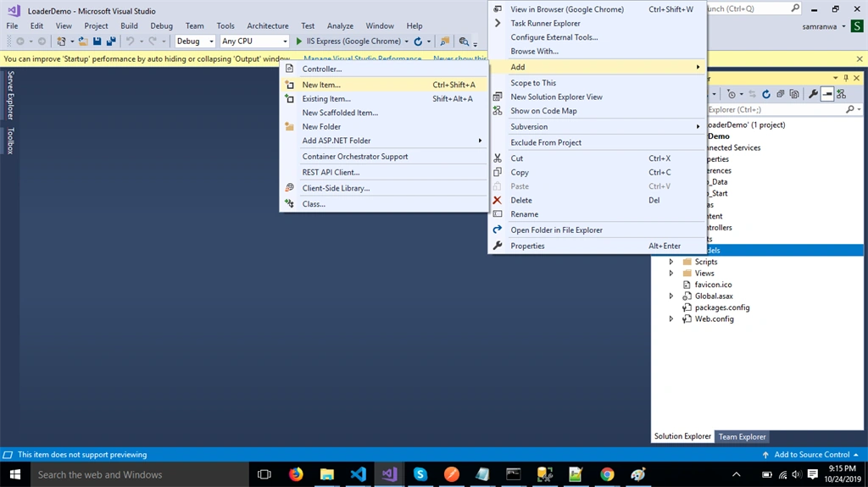The width and height of the screenshot is (868, 487).
Task: Expand the Scripts folder node
Action: 671,262
